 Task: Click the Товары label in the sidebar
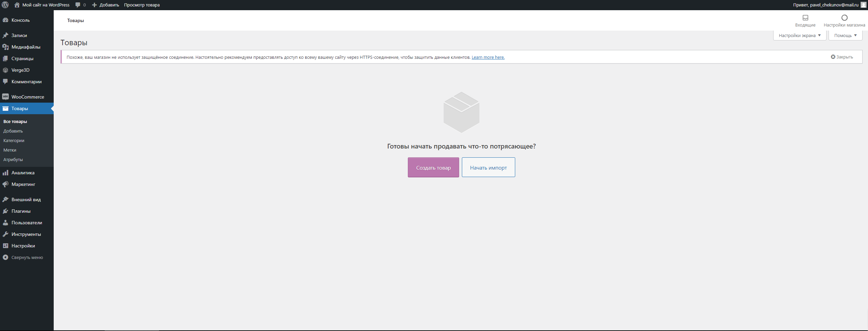[20, 108]
